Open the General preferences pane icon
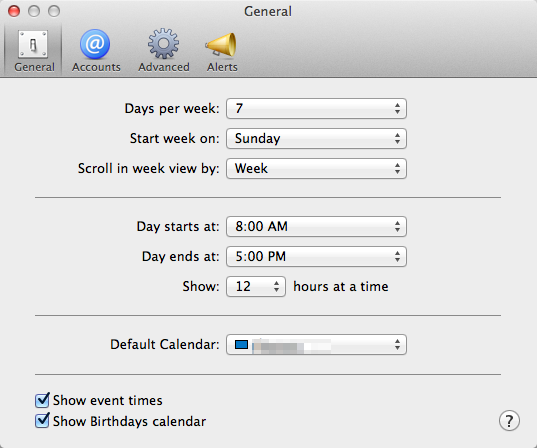Screen dimensions: 537x448 (33, 44)
